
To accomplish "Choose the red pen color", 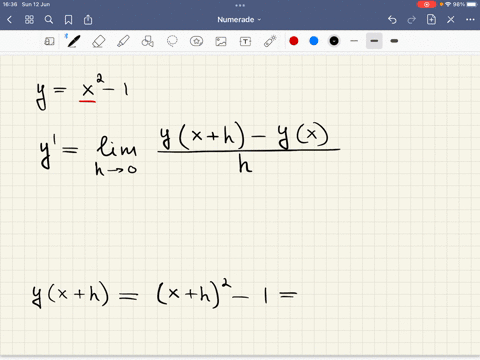I will (x=294, y=41).
